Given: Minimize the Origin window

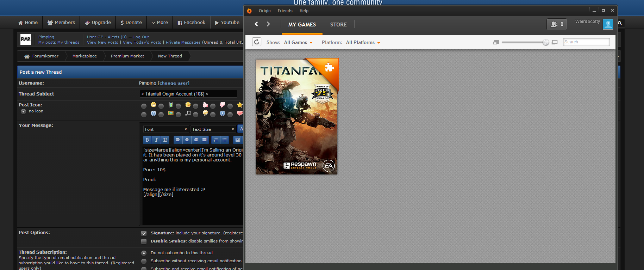Looking at the screenshot, I should (594, 11).
